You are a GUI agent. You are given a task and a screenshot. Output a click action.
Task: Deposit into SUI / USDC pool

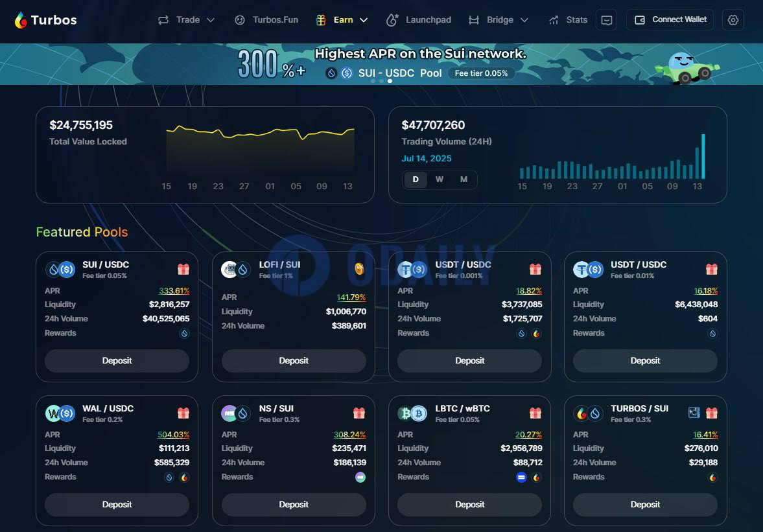(x=117, y=361)
